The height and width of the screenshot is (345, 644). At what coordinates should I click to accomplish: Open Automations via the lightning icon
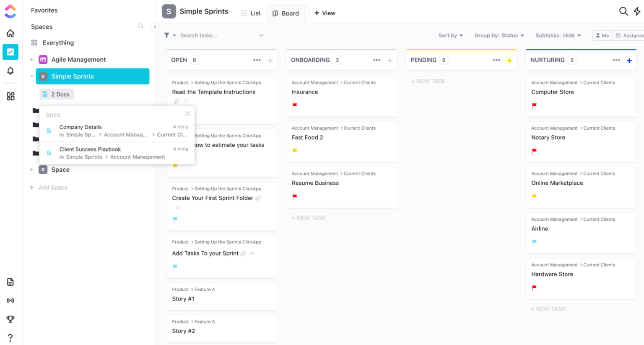coord(638,11)
